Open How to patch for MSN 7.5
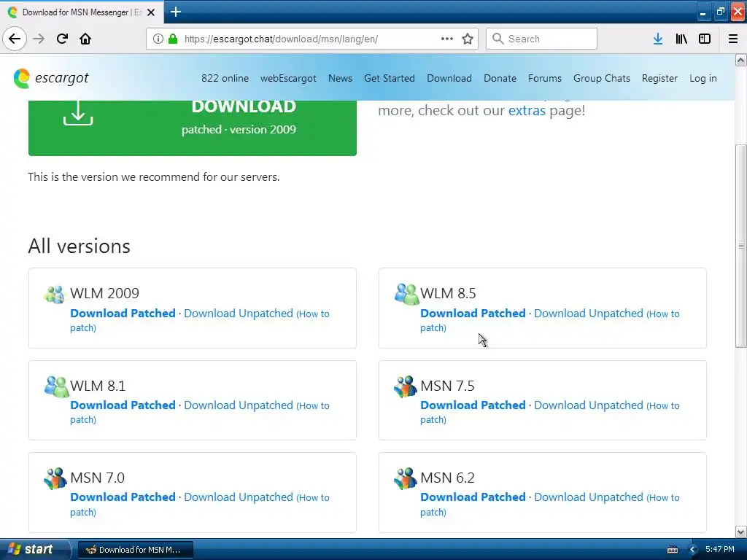747x560 pixels. (662, 406)
